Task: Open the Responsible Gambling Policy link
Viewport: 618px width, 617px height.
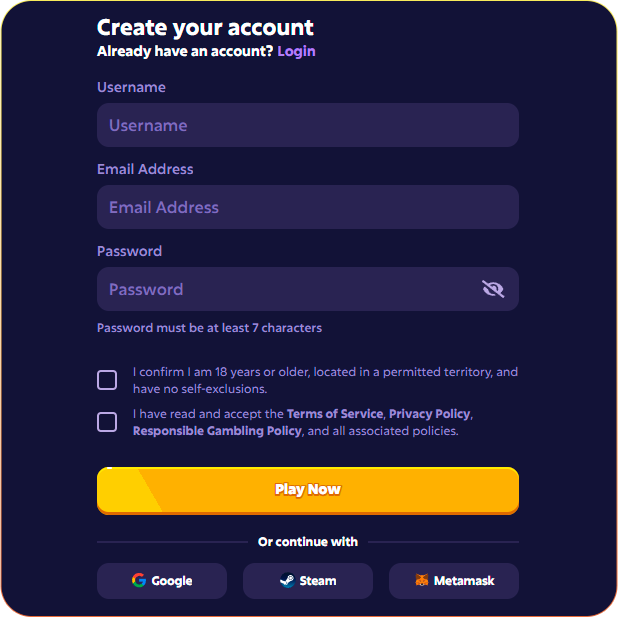Action: (217, 431)
